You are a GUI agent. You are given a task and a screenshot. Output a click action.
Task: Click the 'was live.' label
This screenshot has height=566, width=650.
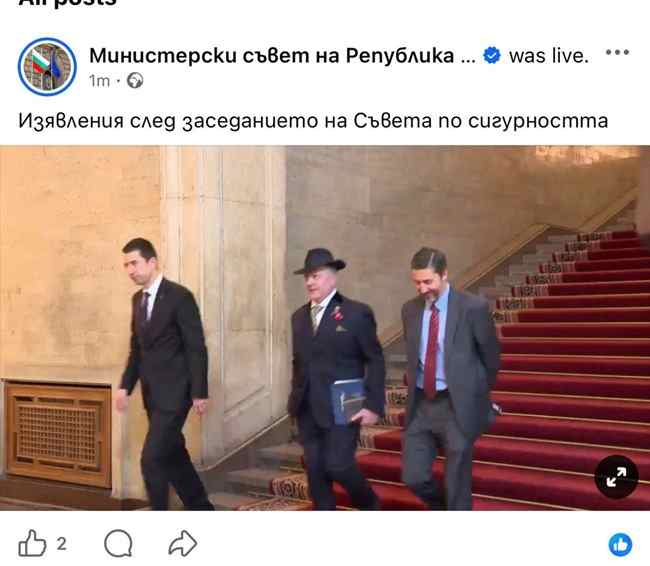(548, 56)
